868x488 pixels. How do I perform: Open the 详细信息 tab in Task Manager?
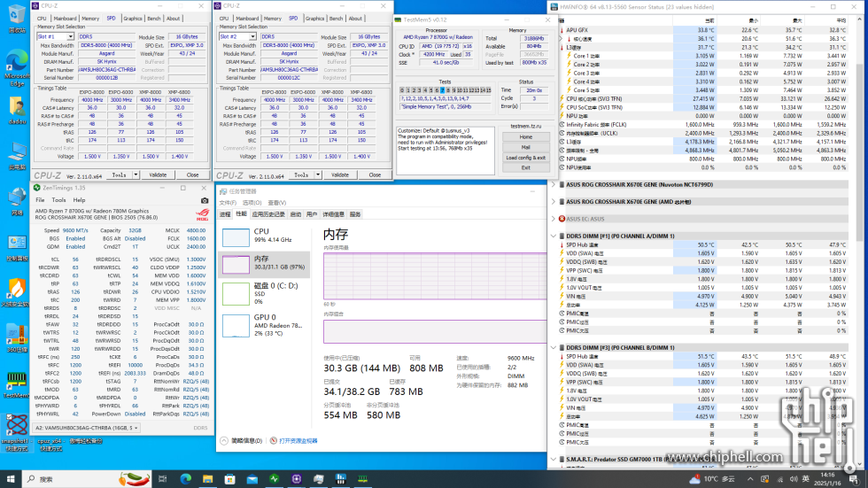333,214
